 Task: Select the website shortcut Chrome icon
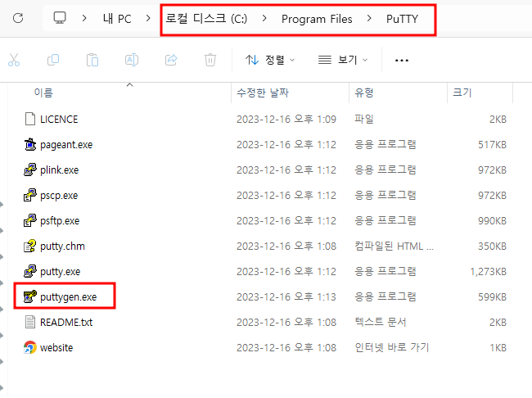(30, 347)
